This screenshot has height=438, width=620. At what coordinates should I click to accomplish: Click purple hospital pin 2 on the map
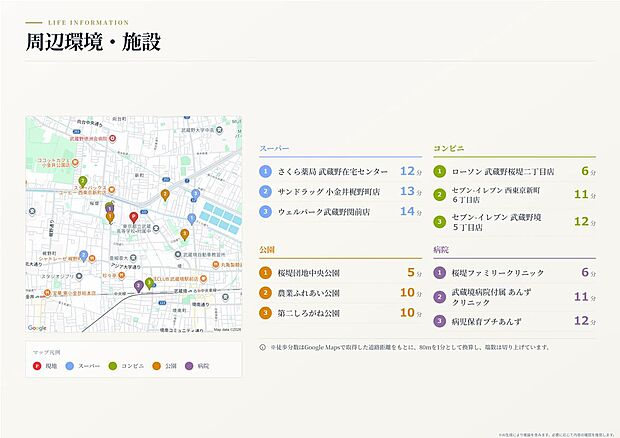coord(138,286)
